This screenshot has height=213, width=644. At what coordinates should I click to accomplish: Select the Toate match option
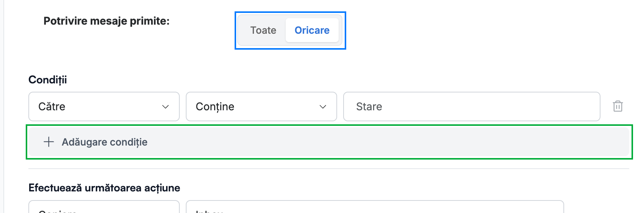tap(263, 30)
